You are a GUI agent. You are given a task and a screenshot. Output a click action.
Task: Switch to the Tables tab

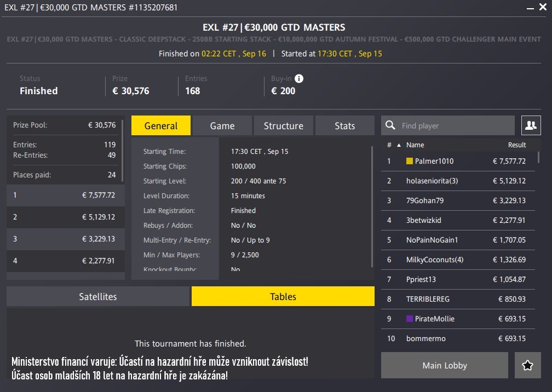(283, 296)
